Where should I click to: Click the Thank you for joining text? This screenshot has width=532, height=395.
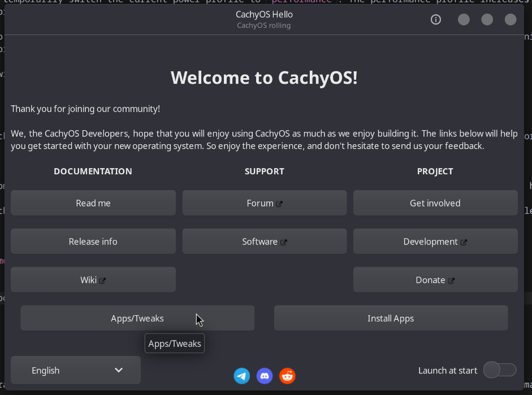[x=85, y=109]
